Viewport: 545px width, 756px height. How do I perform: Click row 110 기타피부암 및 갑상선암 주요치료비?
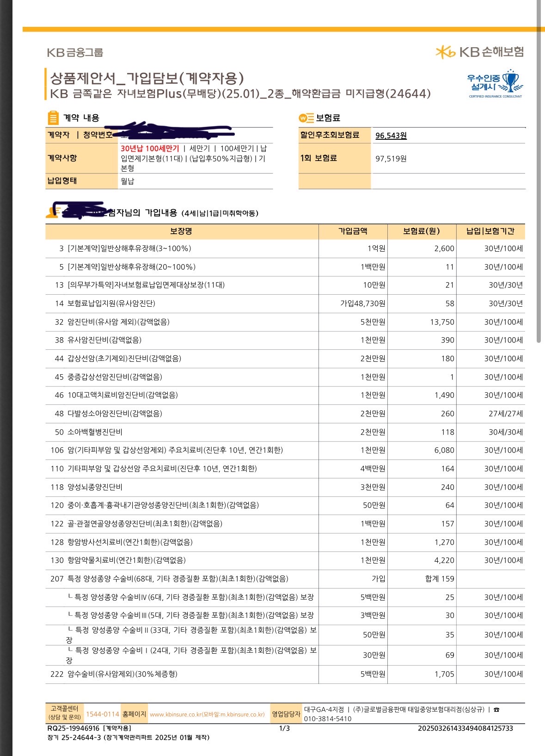285,469
